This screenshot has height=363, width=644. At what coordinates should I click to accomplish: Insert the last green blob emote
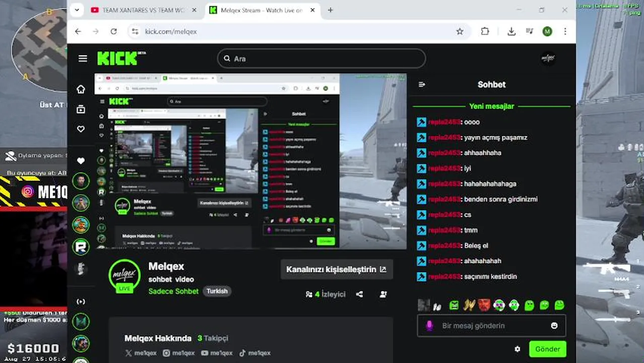[559, 305]
